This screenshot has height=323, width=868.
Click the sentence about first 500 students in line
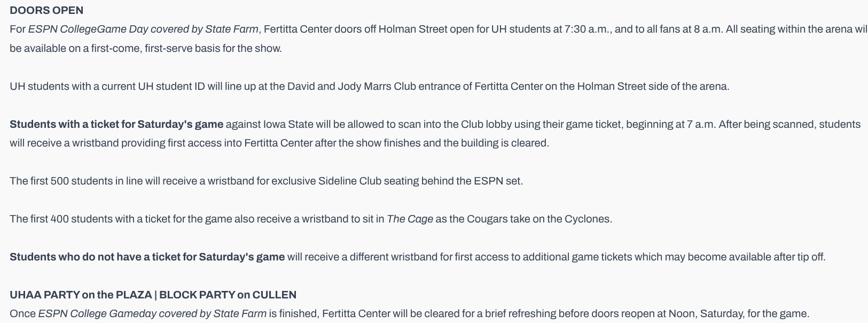click(x=266, y=181)
